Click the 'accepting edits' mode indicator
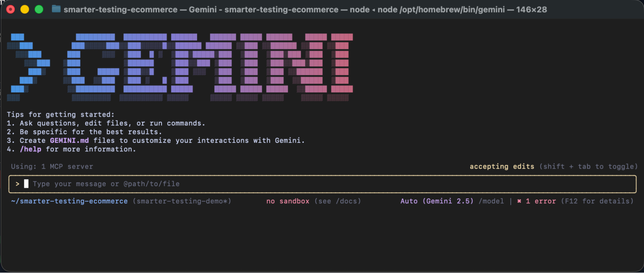Viewport: 644px width, 273px height. pos(502,167)
